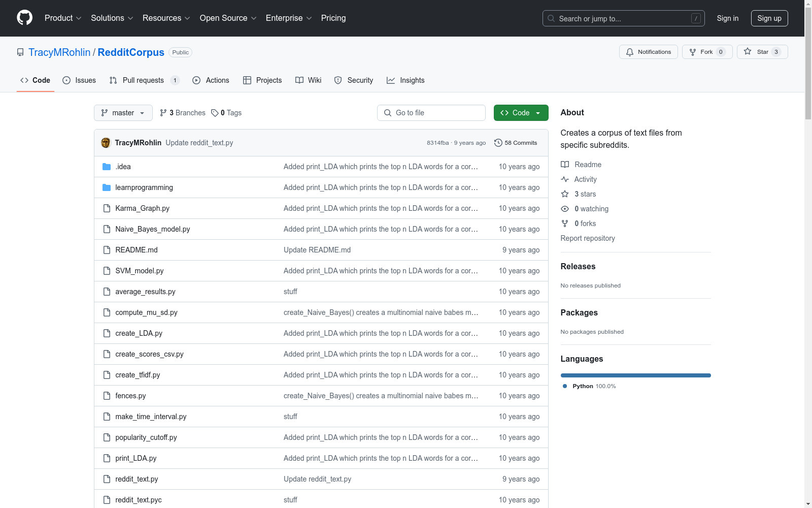
Task: Select the fences.py file icon
Action: coord(107,396)
